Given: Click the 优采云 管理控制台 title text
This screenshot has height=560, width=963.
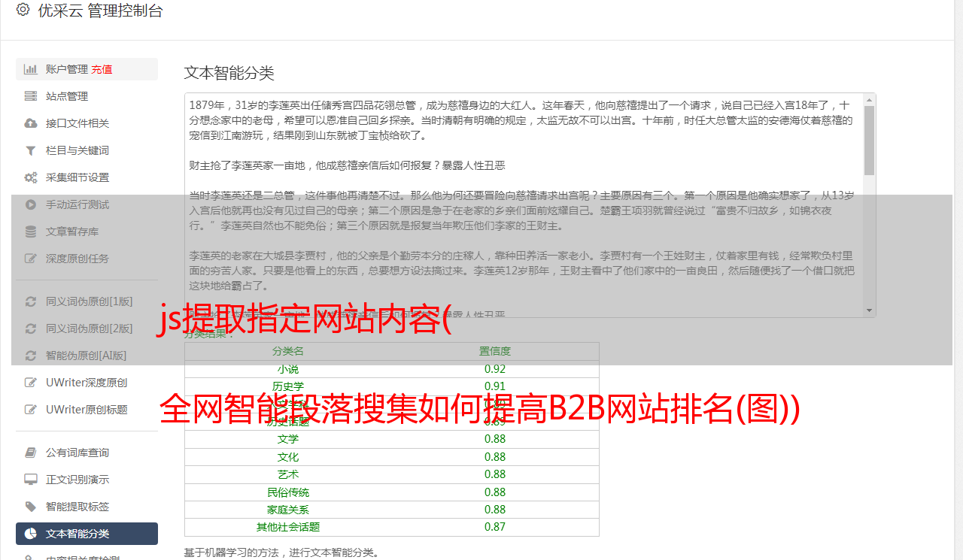Looking at the screenshot, I should point(101,11).
